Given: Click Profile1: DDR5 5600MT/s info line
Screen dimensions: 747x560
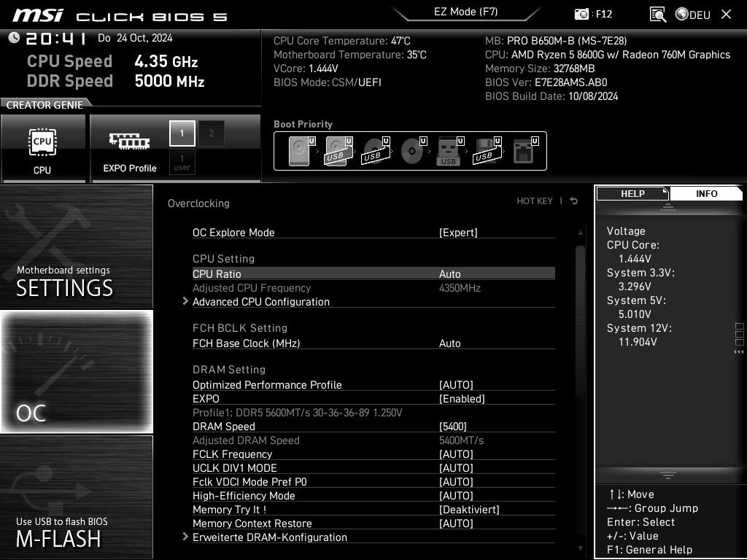Looking at the screenshot, I should point(298,413).
